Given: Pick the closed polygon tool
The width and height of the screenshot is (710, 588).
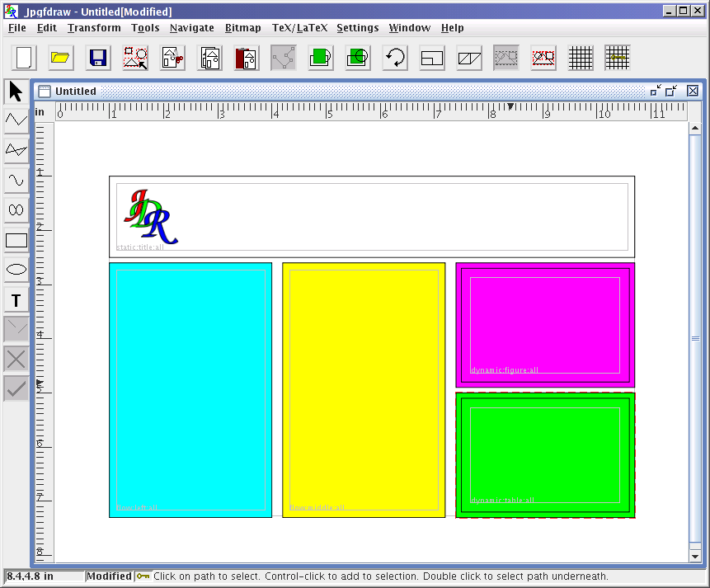Looking at the screenshot, I should [15, 149].
